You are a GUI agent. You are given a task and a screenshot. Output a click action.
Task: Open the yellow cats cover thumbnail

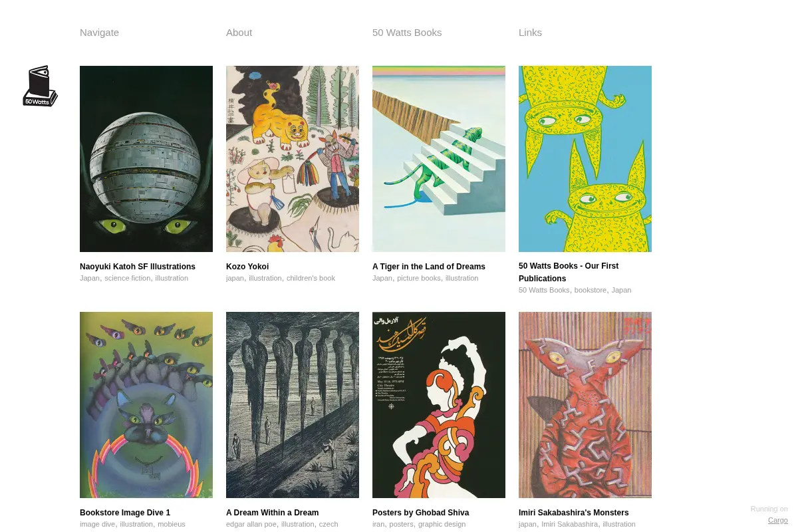coord(585,159)
